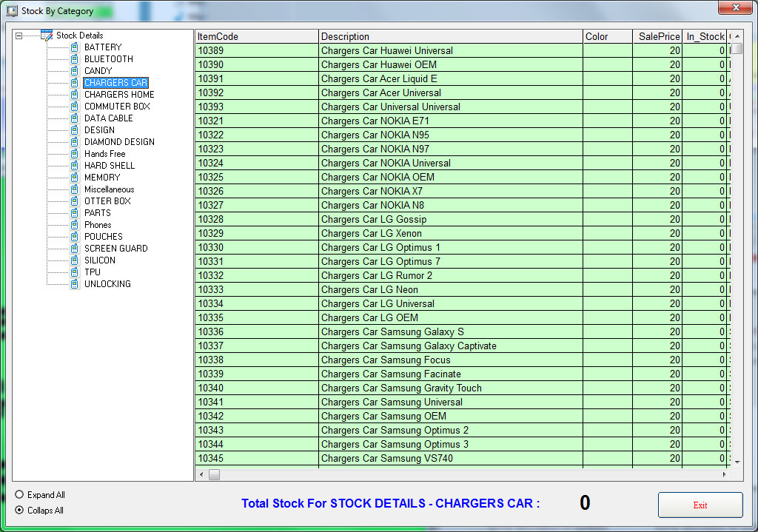Viewport: 758px width, 532px height.
Task: Select the UNLOCKING category
Action: 108,284
